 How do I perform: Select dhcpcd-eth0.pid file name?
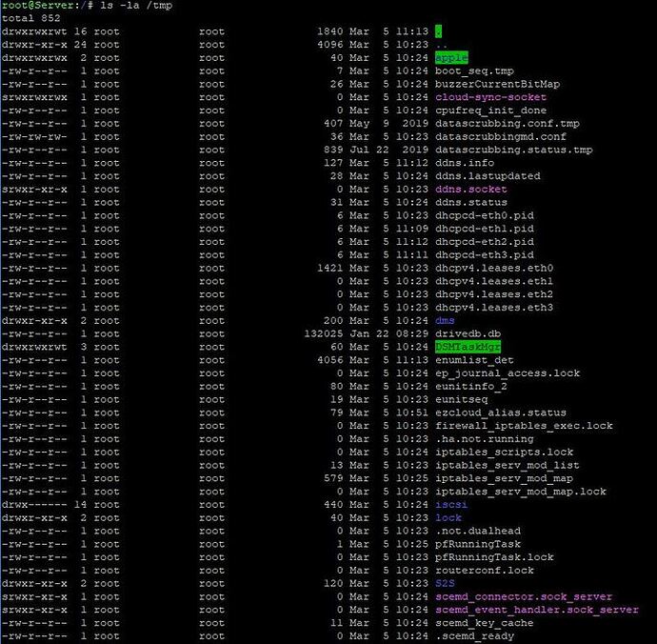coord(485,215)
